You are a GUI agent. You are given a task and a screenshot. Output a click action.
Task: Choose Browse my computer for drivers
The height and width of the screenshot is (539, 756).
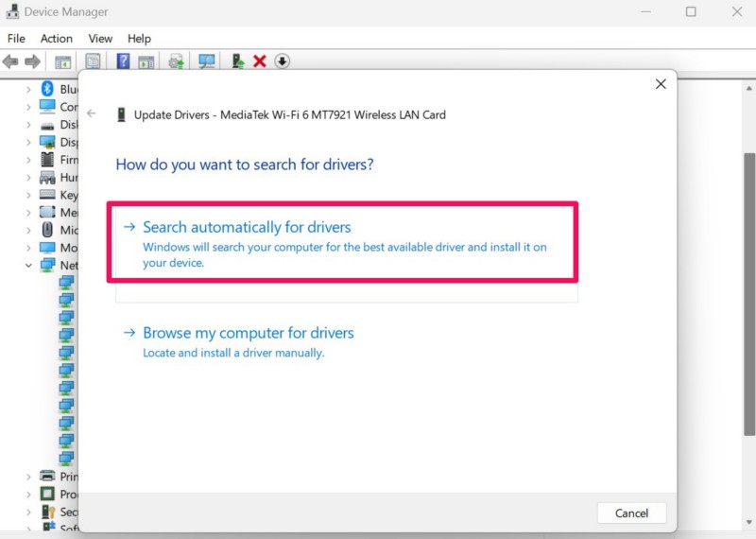point(248,333)
